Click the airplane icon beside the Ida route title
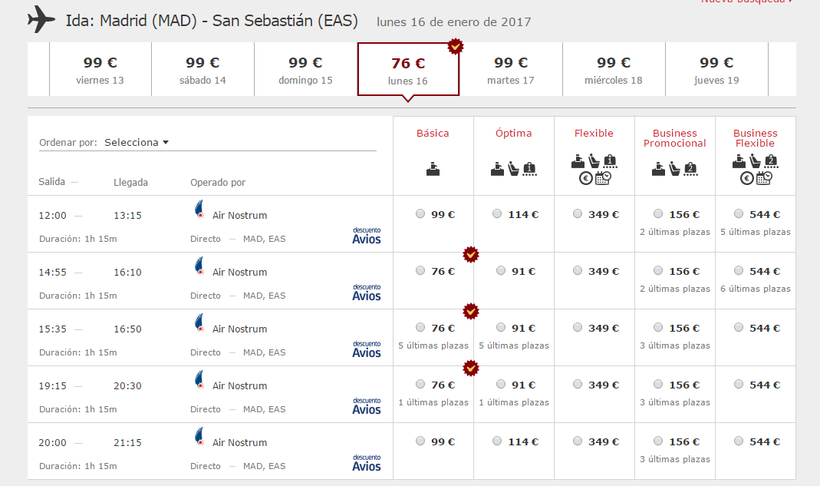The image size is (820, 486). (41, 19)
